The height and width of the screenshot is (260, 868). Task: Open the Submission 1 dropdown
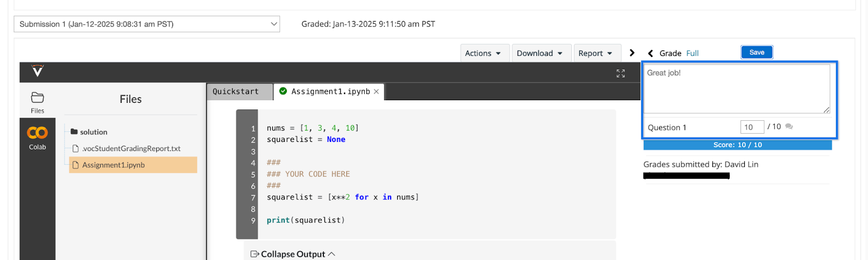146,24
